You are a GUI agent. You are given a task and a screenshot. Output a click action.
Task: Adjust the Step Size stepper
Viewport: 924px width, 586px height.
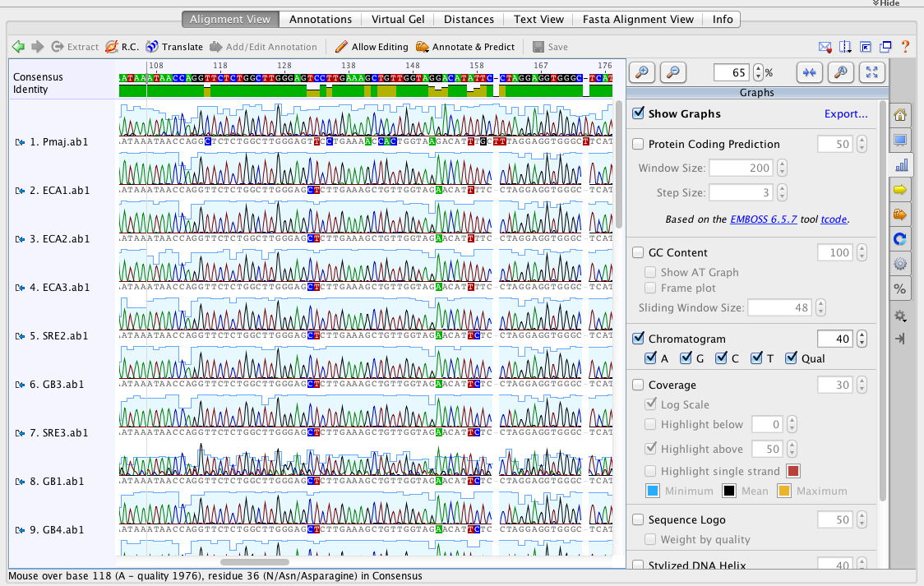click(782, 192)
